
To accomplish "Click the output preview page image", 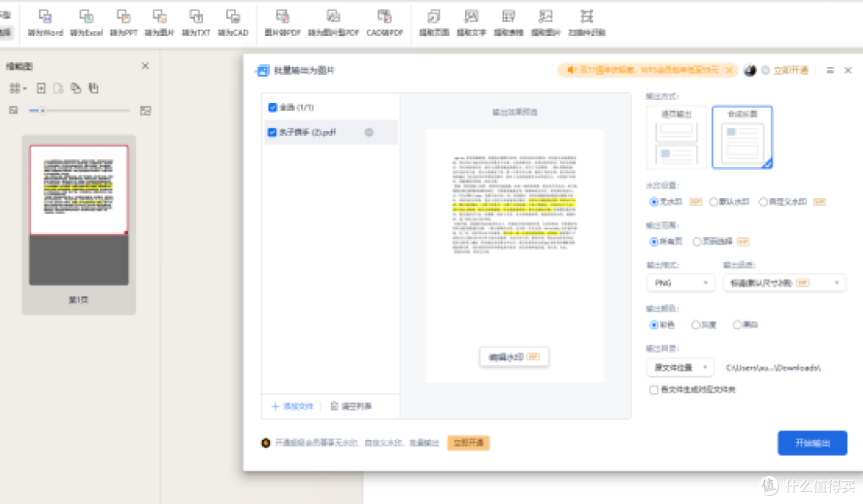I will click(x=515, y=256).
